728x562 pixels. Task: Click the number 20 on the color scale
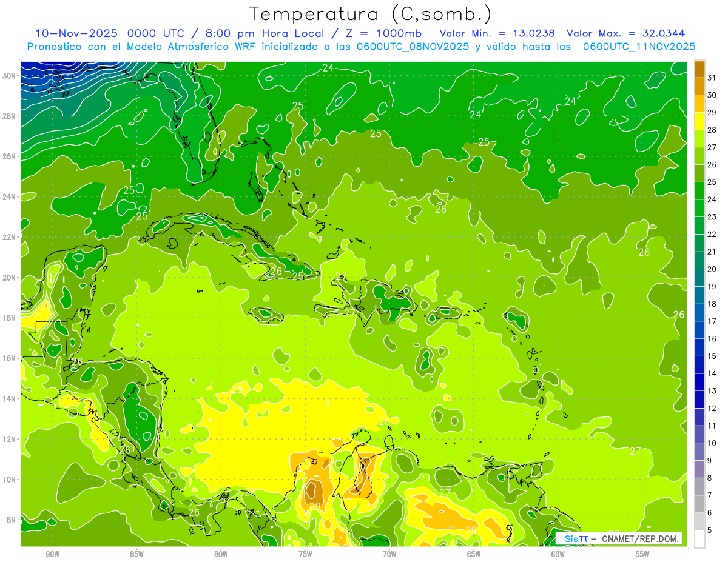coord(712,269)
